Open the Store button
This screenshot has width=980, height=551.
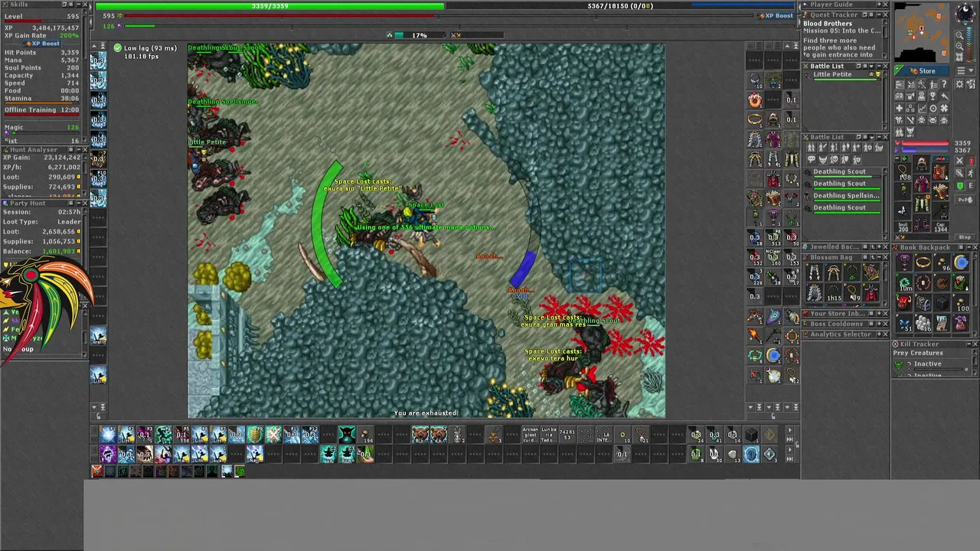[x=922, y=70]
